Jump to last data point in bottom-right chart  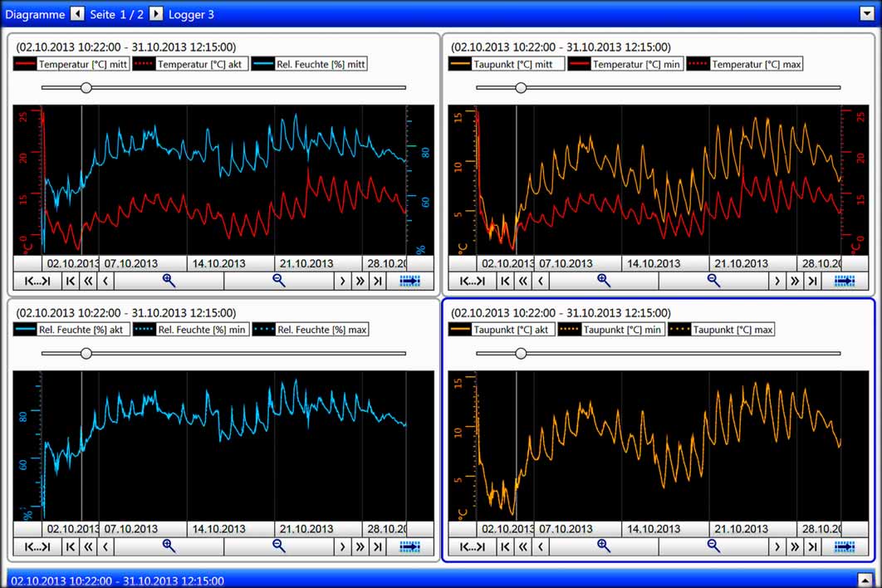coord(813,546)
